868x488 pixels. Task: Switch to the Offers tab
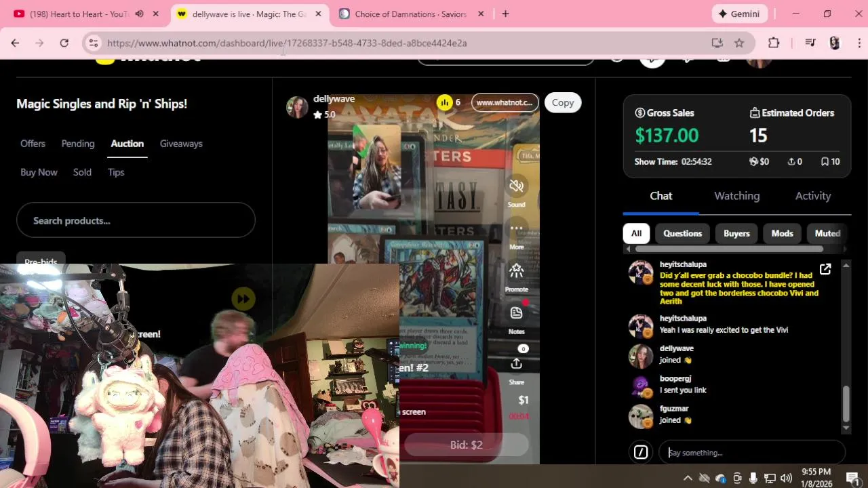point(33,144)
